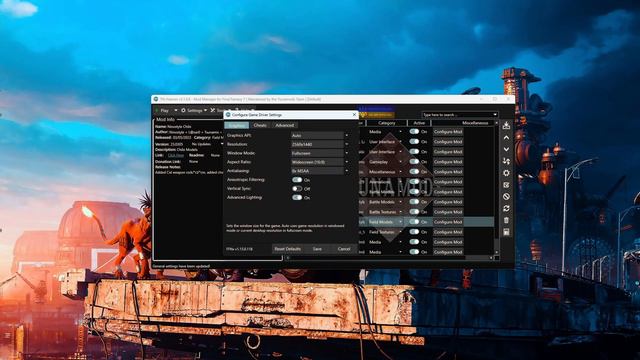The image size is (640, 360).
Task: Switch to the Graphics tab
Action: pyautogui.click(x=237, y=125)
